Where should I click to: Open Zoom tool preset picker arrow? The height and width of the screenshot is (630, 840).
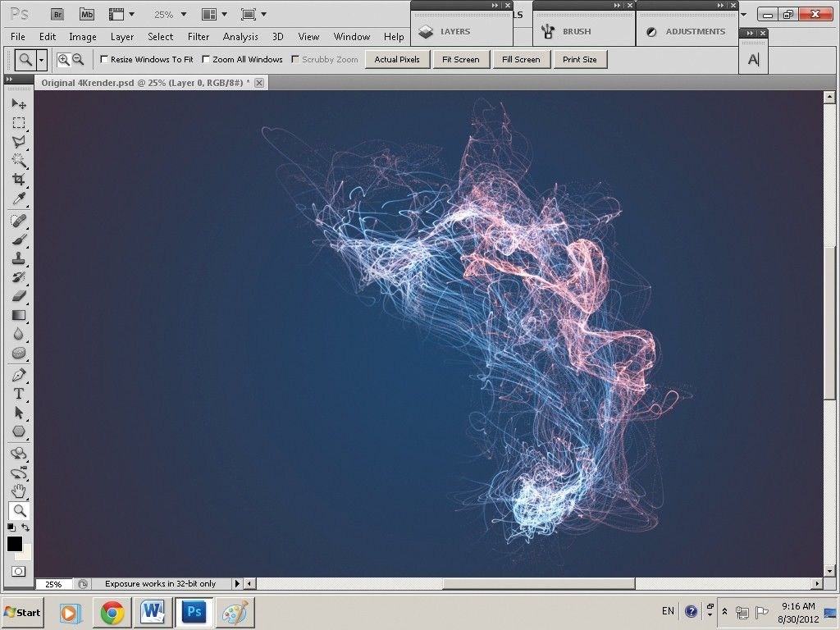[x=41, y=60]
